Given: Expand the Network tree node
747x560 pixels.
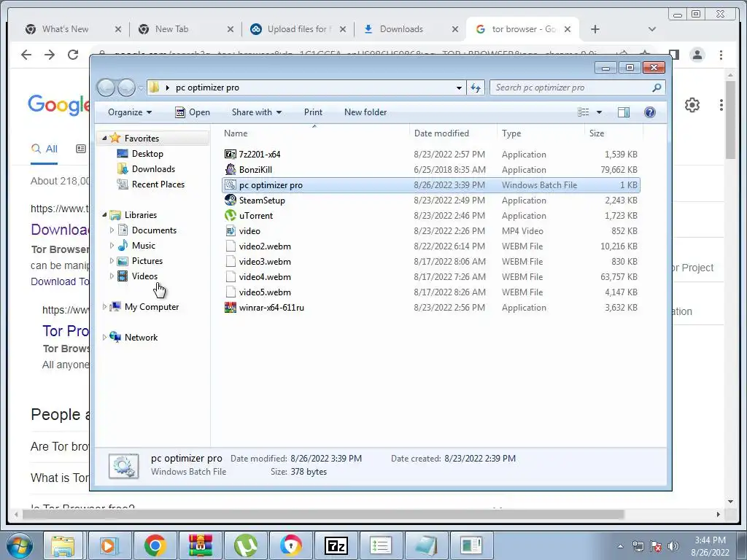Looking at the screenshot, I should (104, 337).
